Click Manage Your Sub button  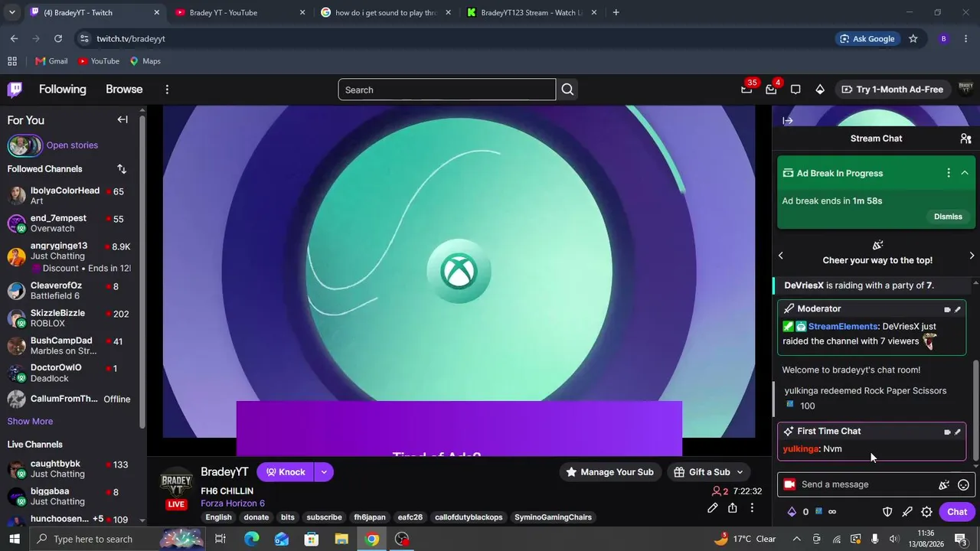[x=609, y=472]
